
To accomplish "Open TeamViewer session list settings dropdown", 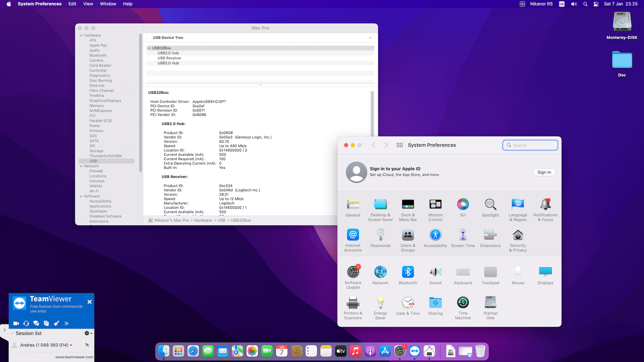I will (x=88, y=333).
